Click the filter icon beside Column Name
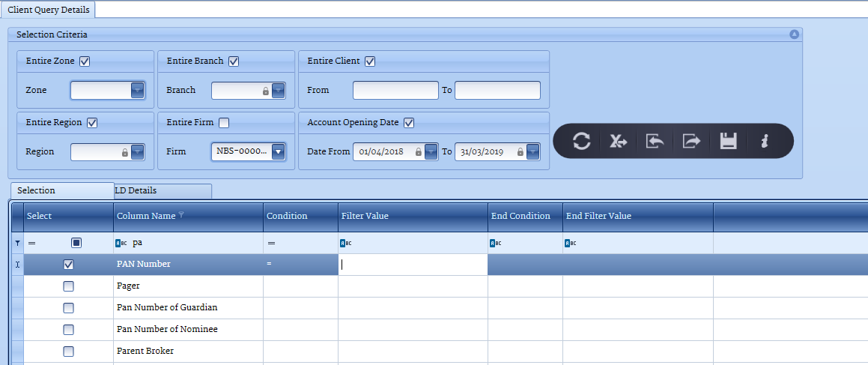This screenshot has height=365, width=868. pyautogui.click(x=181, y=216)
